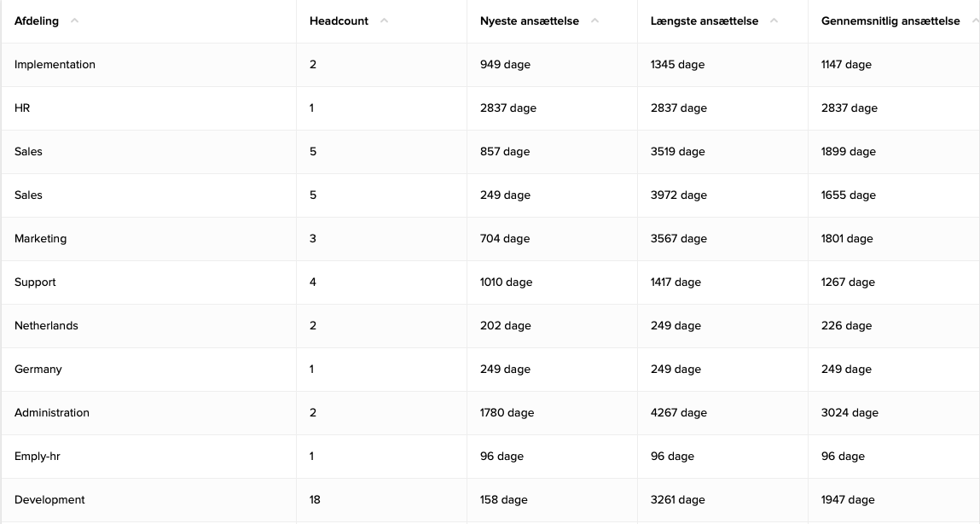
Task: Select the Development department row
Action: (x=49, y=500)
